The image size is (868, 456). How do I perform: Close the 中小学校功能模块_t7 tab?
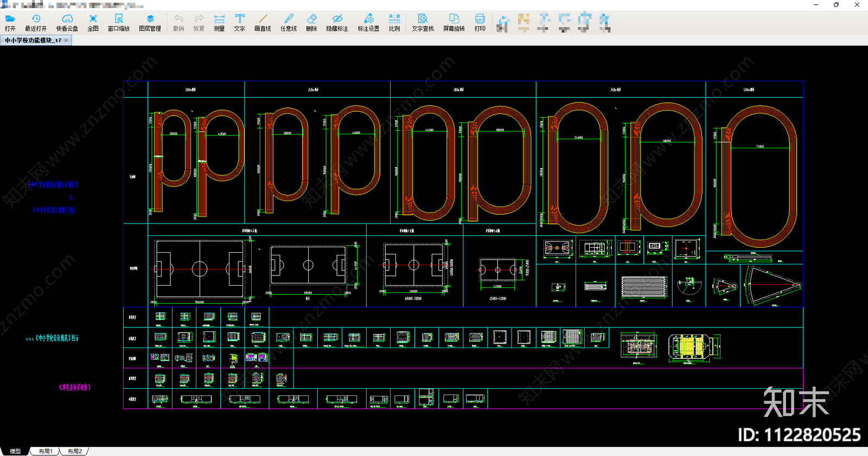66,40
